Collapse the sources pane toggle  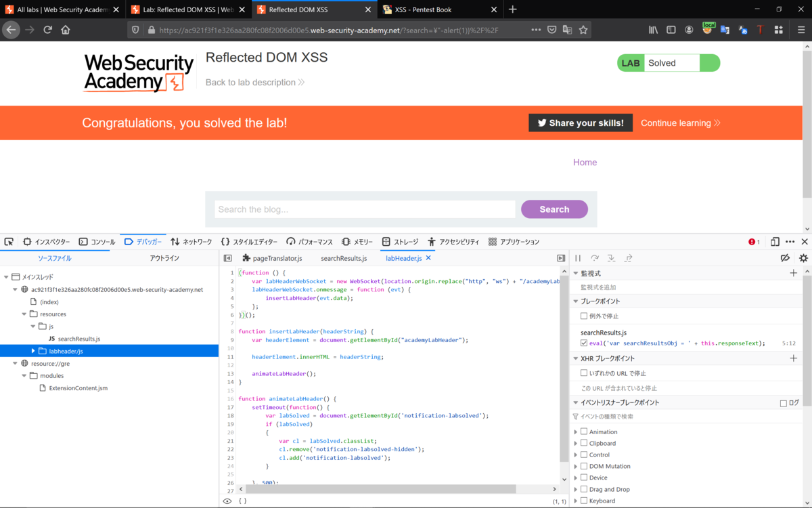point(227,258)
